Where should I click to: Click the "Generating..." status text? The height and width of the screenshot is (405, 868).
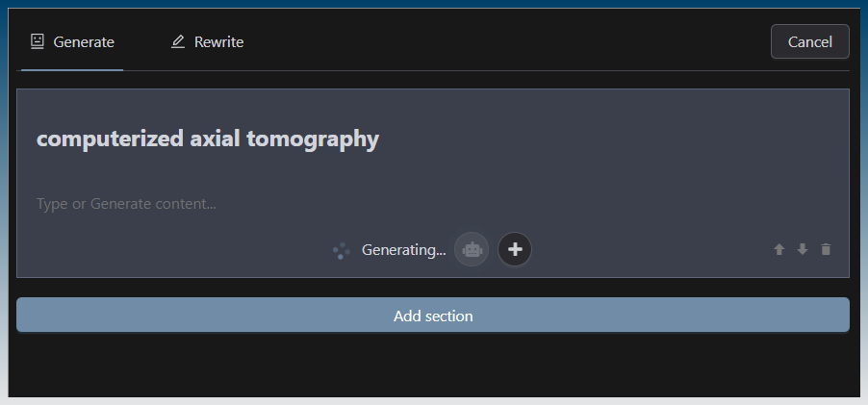pos(404,250)
